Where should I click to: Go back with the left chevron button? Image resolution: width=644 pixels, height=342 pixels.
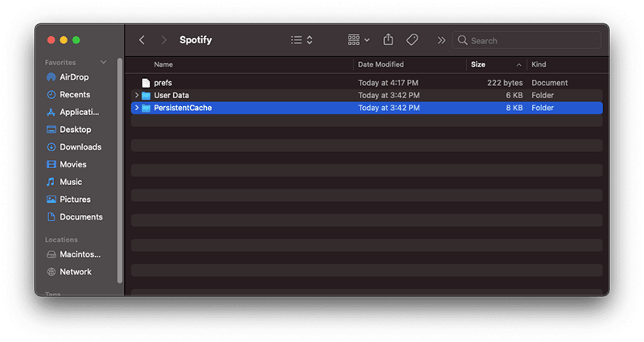pyautogui.click(x=142, y=39)
